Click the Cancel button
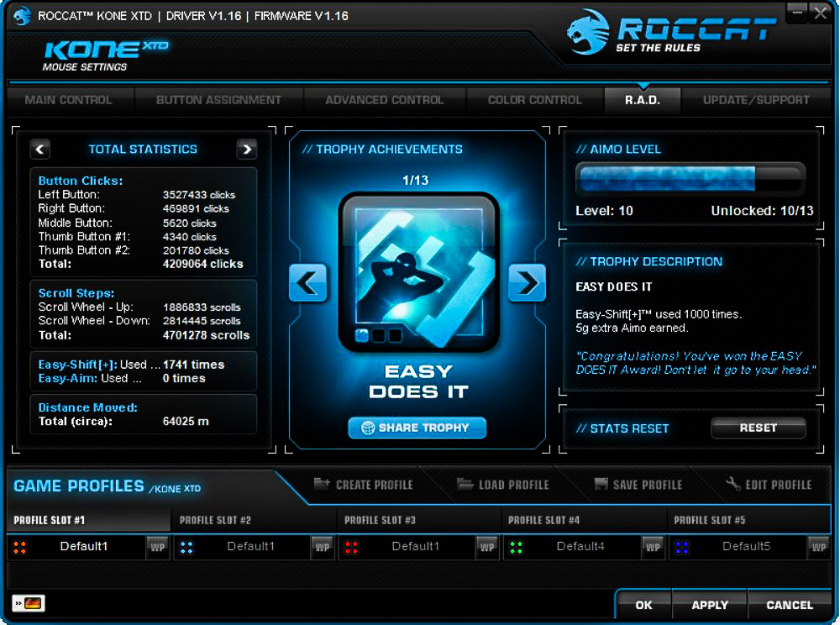840x625 pixels. (x=790, y=605)
